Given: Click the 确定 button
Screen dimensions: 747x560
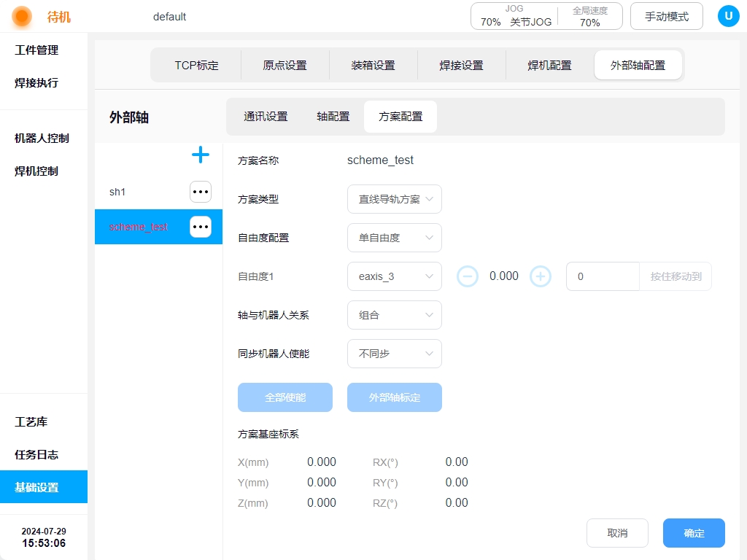Looking at the screenshot, I should (x=694, y=533).
